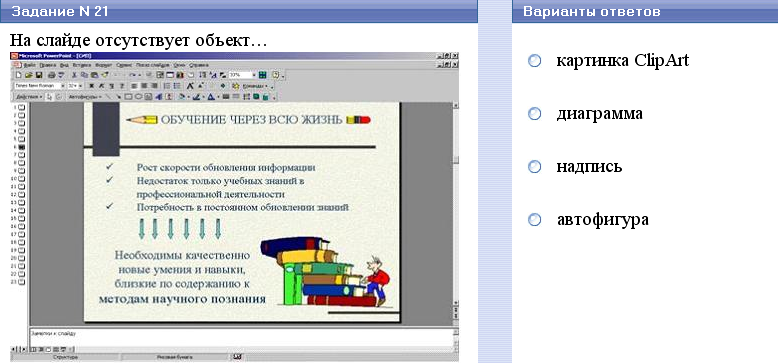Click the Text Box tool icon
This screenshot has width=778, height=363.
[x=148, y=97]
